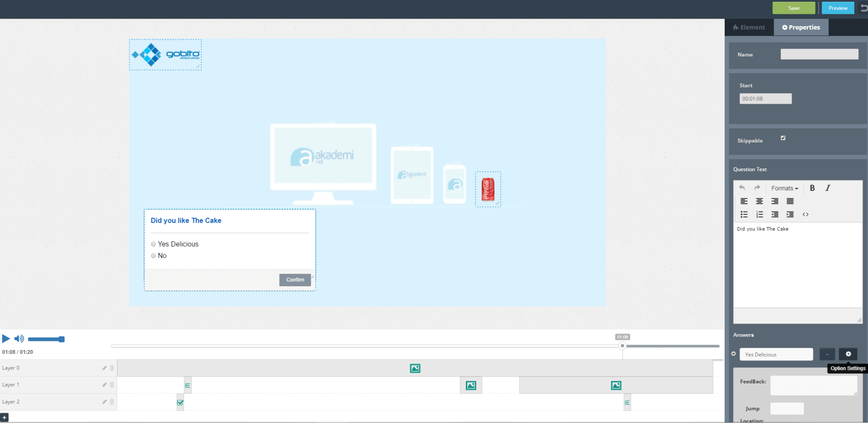Screen dimensions: 868x423
Task: Open Option Settings gear for Yes Delicious
Action: [848, 354]
